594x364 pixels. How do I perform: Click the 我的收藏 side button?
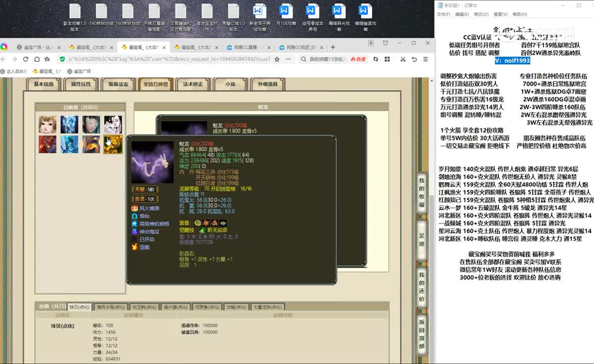(x=421, y=193)
